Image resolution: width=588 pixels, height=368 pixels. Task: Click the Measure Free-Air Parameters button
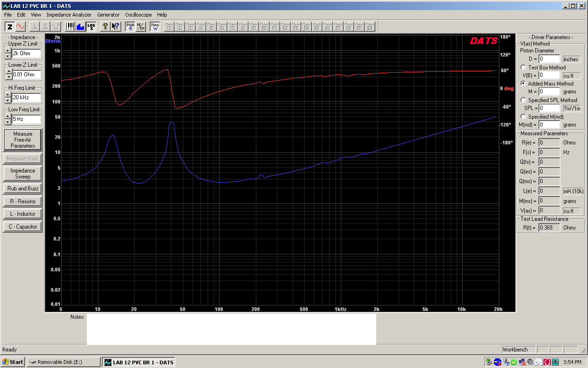23,140
